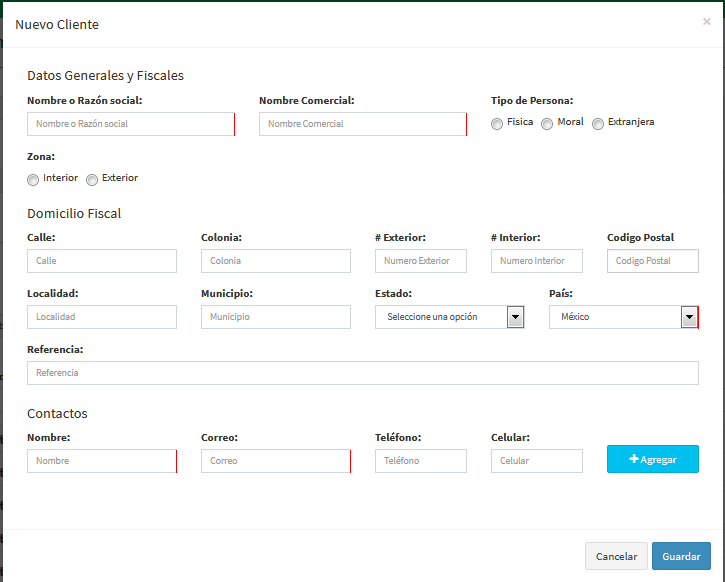
Task: Click the Codigo Postal field
Action: 652,261
